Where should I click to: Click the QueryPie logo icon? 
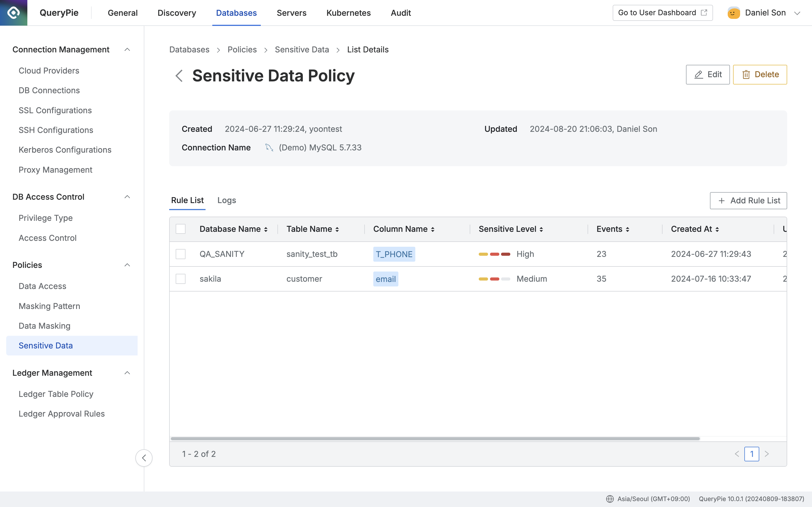pyautogui.click(x=14, y=13)
